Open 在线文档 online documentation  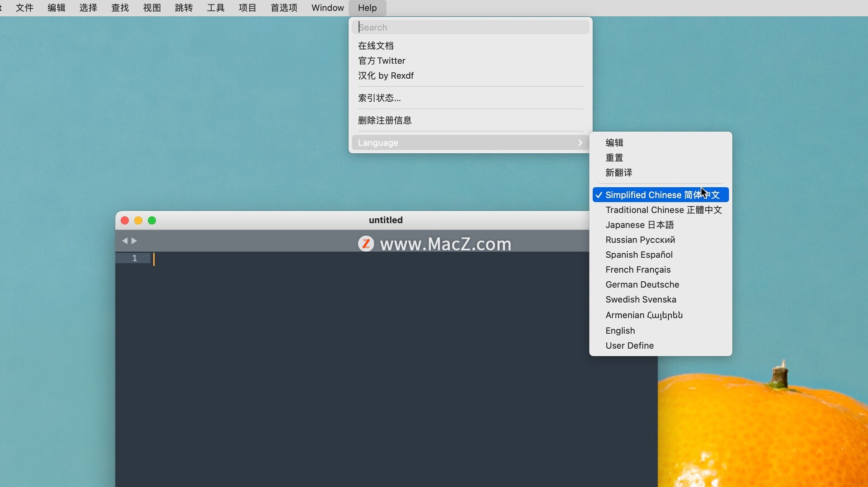(x=376, y=46)
